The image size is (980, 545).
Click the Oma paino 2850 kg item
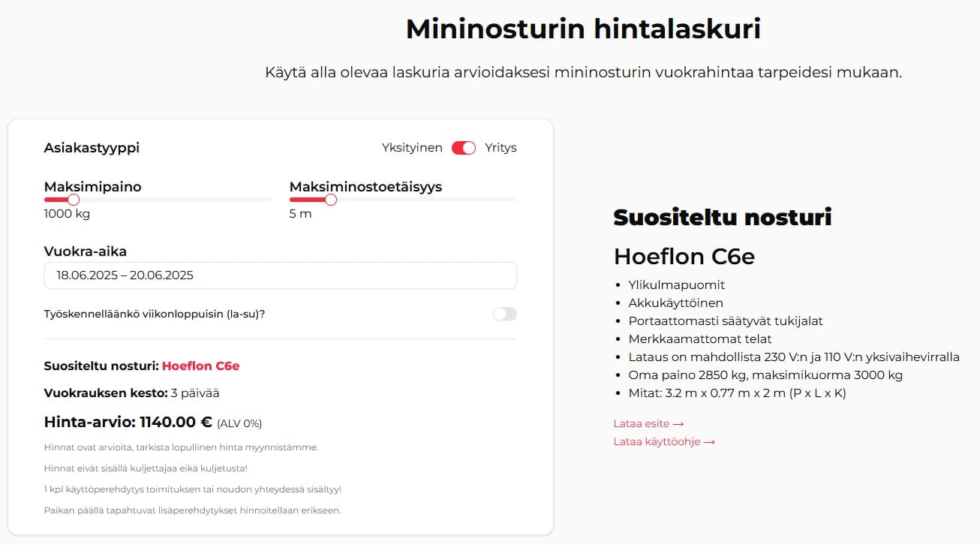tap(765, 375)
